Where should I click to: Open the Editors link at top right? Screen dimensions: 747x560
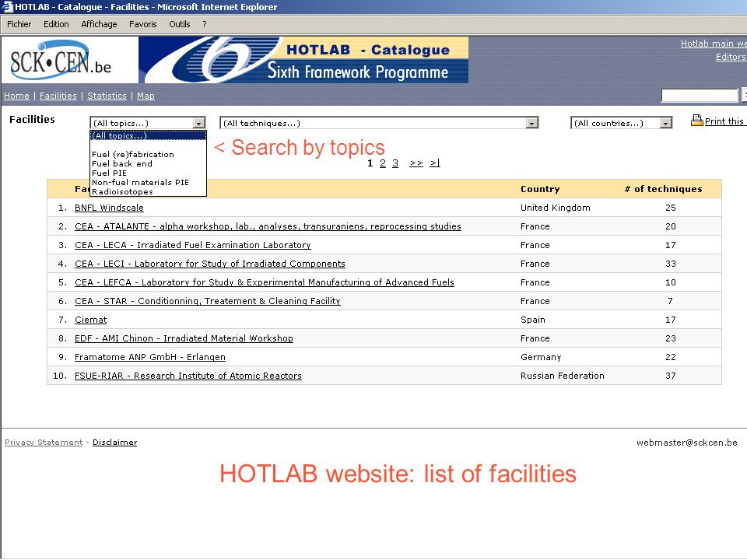pyautogui.click(x=731, y=57)
